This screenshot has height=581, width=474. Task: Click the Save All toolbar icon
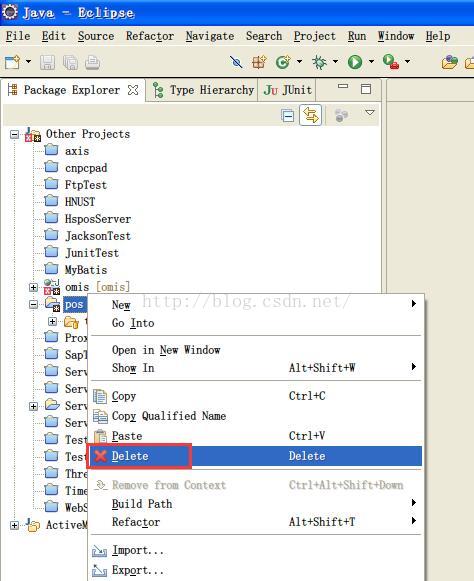(x=70, y=62)
